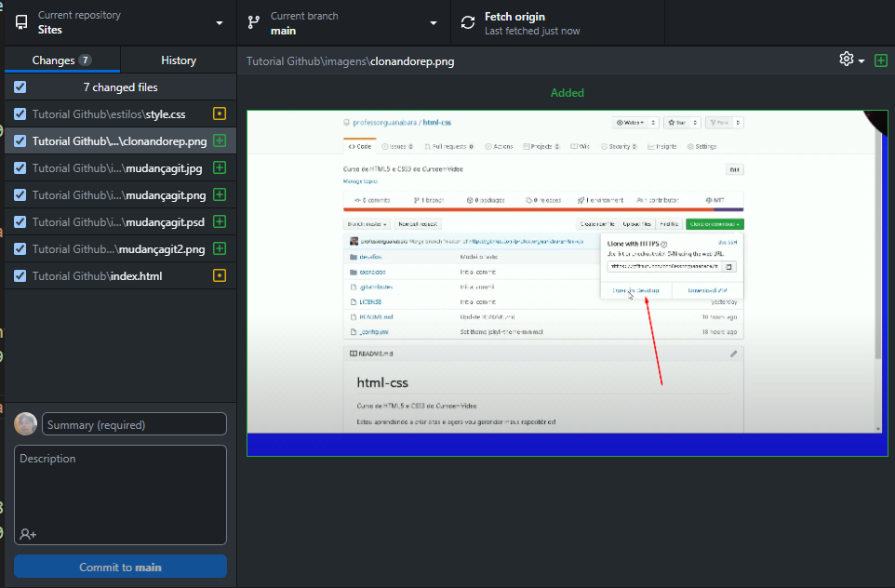This screenshot has width=895, height=588.
Task: Select the mudançagit.png file row
Action: (x=120, y=194)
